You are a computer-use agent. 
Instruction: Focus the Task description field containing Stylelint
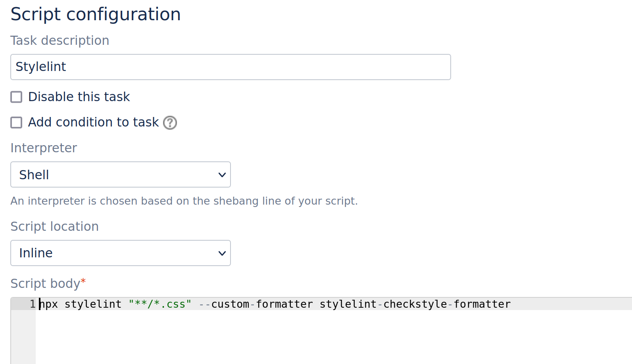point(230,67)
